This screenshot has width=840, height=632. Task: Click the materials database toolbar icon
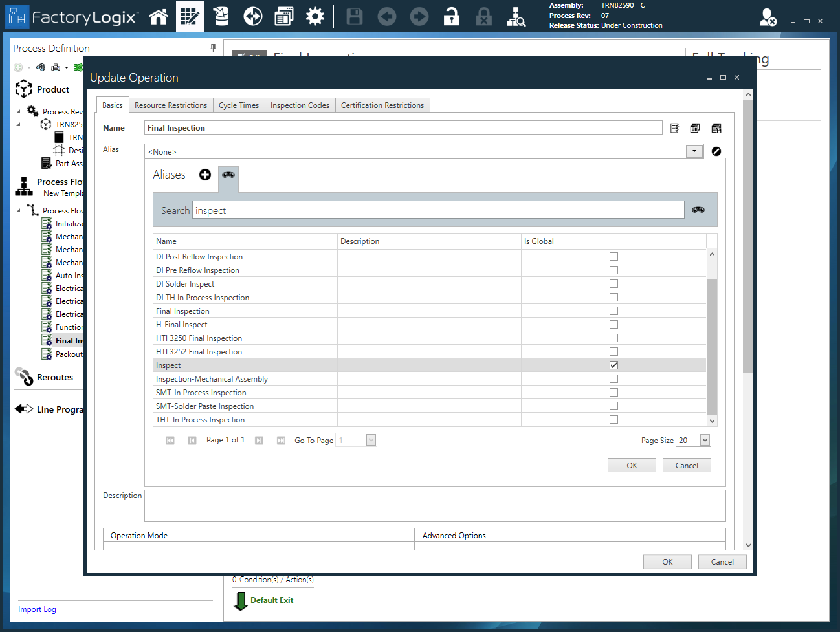[x=221, y=16]
